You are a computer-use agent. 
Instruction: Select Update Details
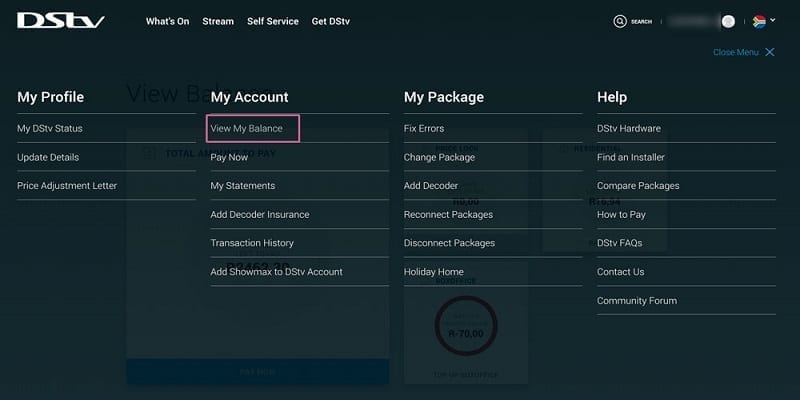pyautogui.click(x=48, y=157)
